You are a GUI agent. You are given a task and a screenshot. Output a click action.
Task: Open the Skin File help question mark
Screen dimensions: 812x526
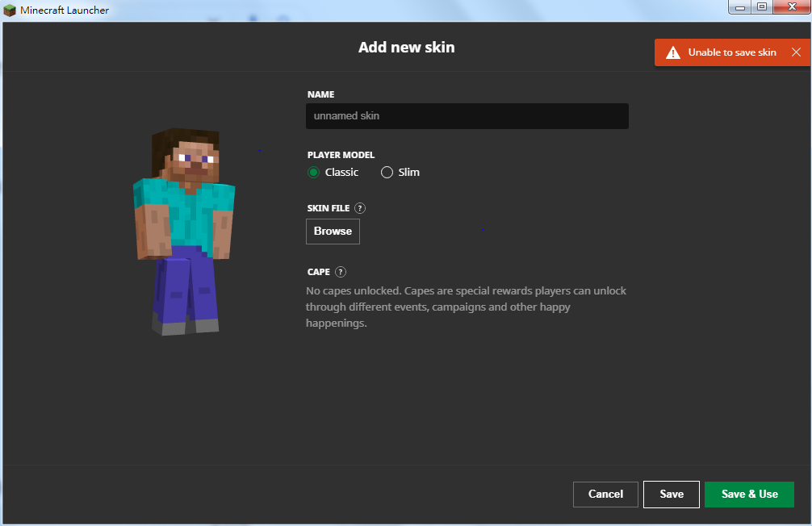click(360, 208)
